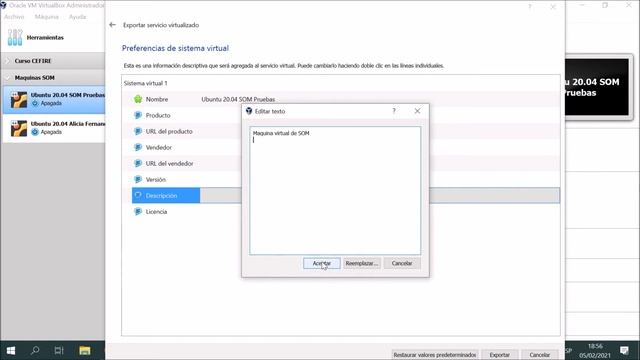Screen dimensions: 640x360
Task: Click the Versión row icon
Action: (x=138, y=179)
